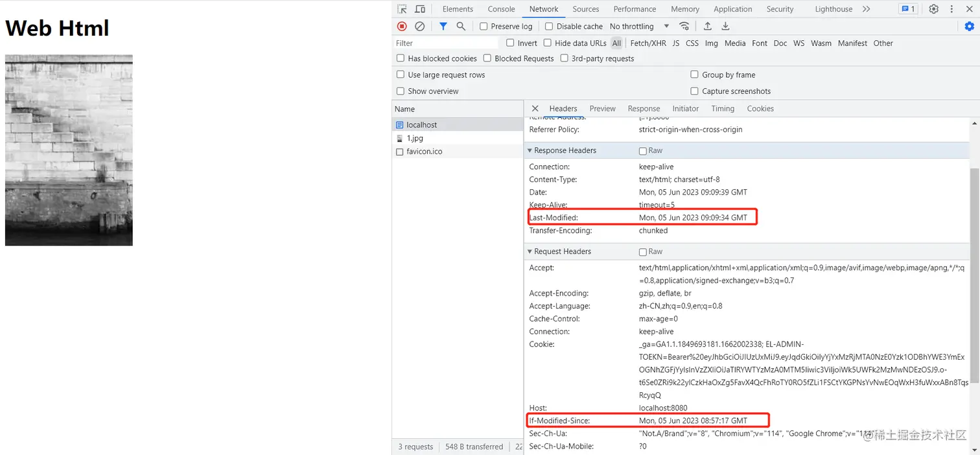The image size is (980, 455).
Task: Toggle the device toolbar icon
Action: pos(420,9)
